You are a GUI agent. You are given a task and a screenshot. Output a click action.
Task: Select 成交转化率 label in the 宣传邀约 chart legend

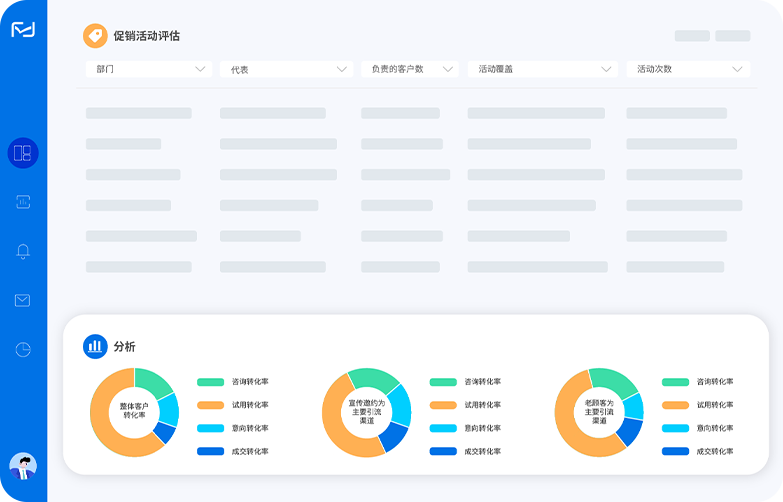click(x=482, y=452)
